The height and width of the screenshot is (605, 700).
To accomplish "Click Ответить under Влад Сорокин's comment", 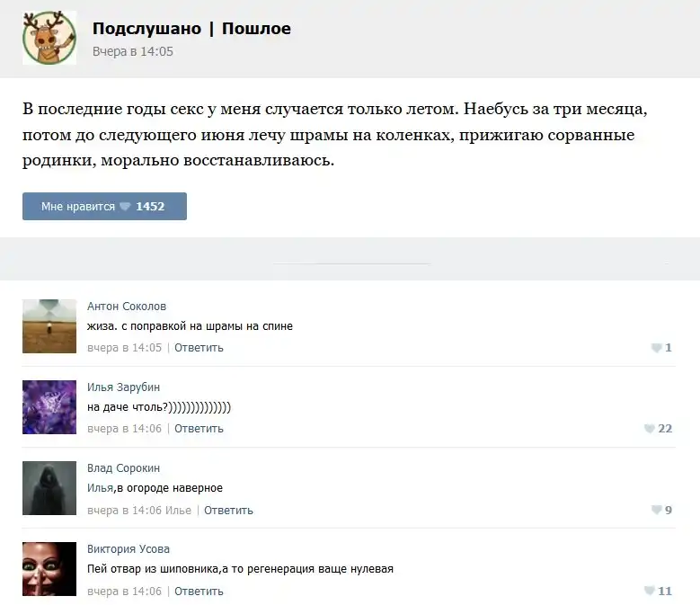I will point(228,510).
